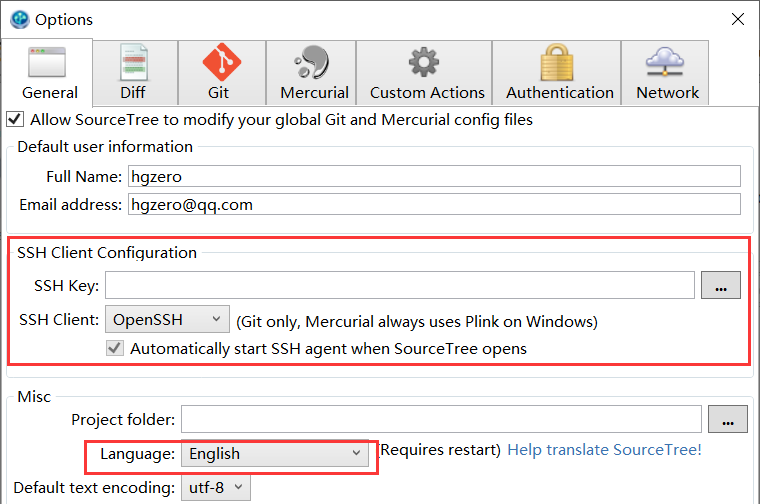Click the Git only Plink note text
This screenshot has width=760, height=504.
click(x=417, y=321)
